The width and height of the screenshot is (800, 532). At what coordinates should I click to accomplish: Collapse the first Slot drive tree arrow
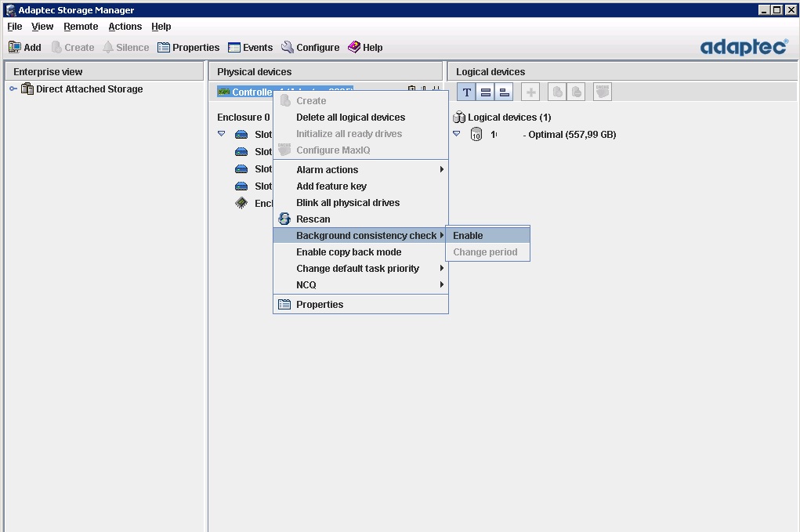pyautogui.click(x=222, y=134)
